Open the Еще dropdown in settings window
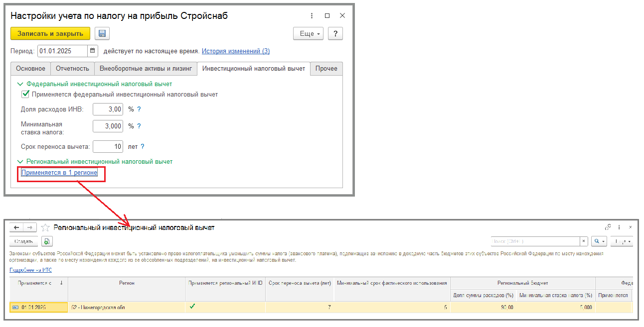This screenshot has height=327, width=644. point(309,34)
